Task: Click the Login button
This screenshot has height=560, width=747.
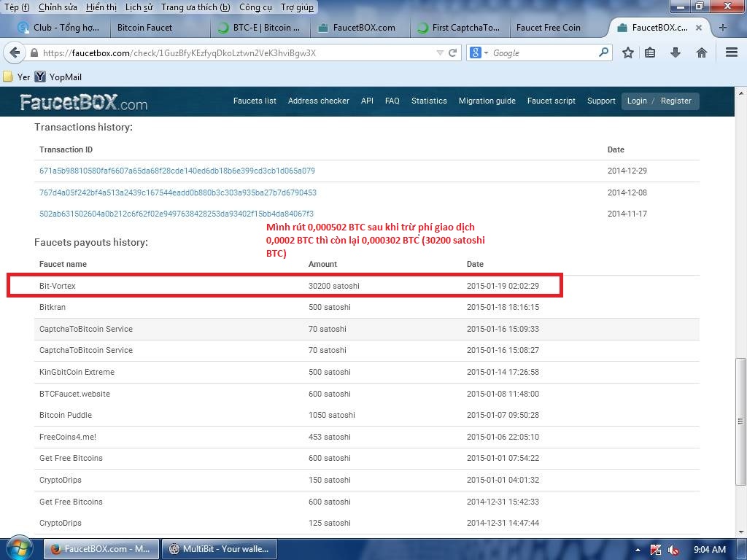Action: 636,101
